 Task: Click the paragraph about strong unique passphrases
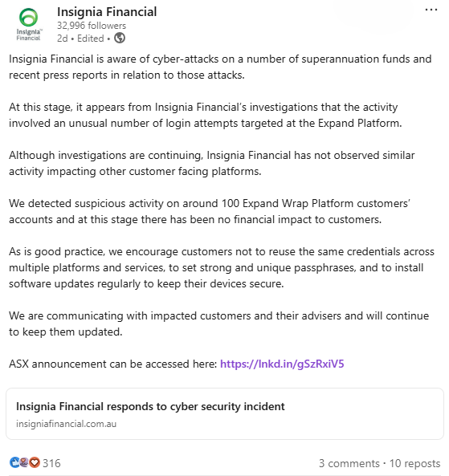[222, 267]
